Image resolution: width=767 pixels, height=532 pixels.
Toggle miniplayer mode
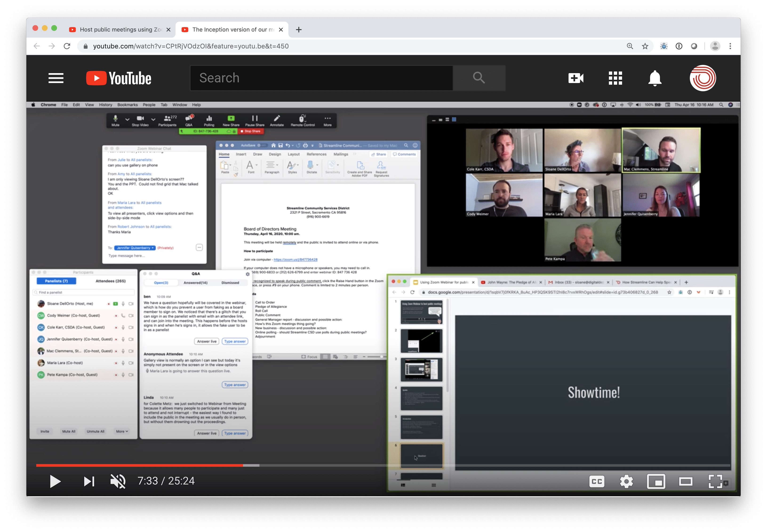(x=656, y=481)
